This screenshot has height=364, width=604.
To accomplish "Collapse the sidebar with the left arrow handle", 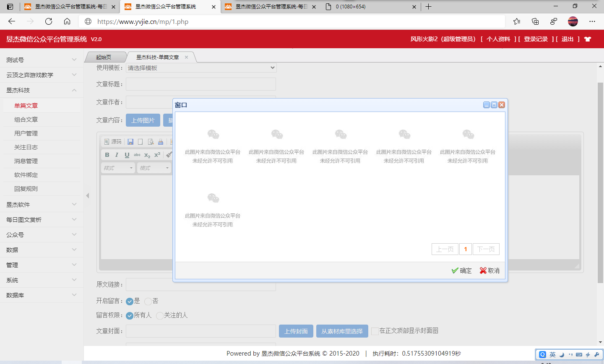I will 88,195.
